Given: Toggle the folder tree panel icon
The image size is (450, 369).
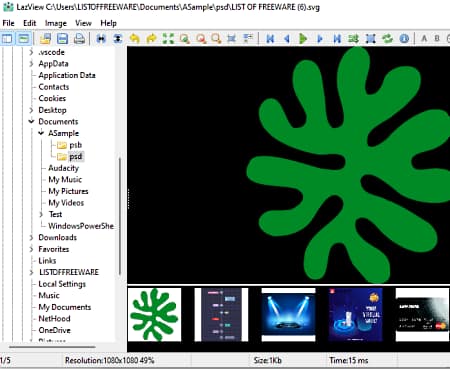Looking at the screenshot, I should tap(7, 39).
